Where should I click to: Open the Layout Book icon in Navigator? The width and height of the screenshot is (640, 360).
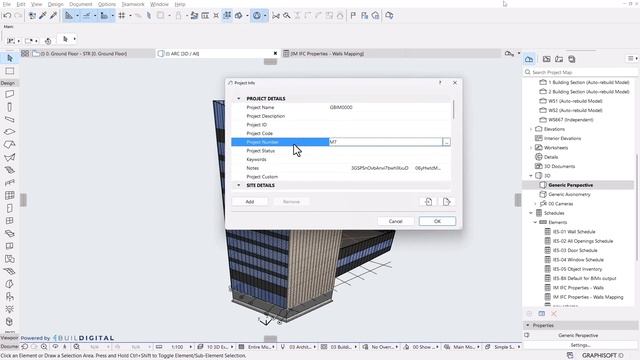tap(559, 59)
